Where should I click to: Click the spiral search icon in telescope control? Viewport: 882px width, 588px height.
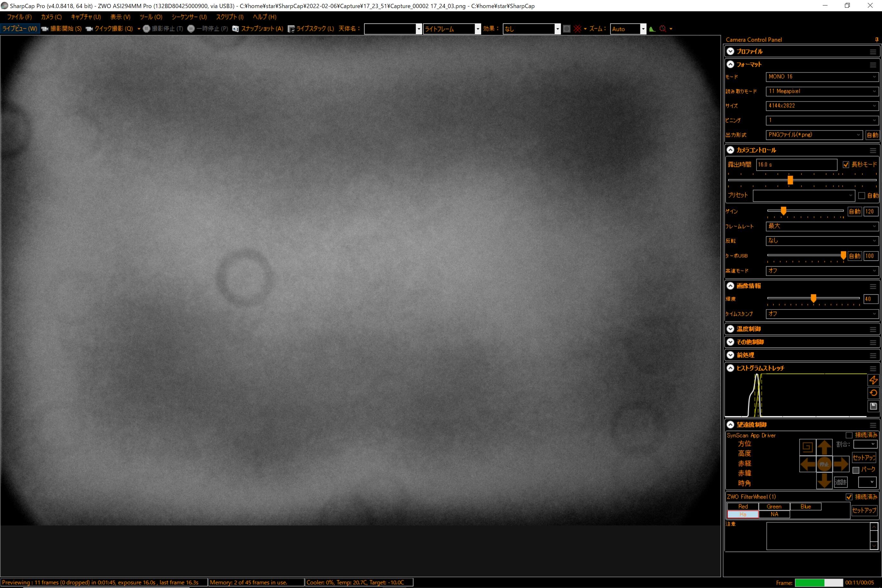pos(808,447)
